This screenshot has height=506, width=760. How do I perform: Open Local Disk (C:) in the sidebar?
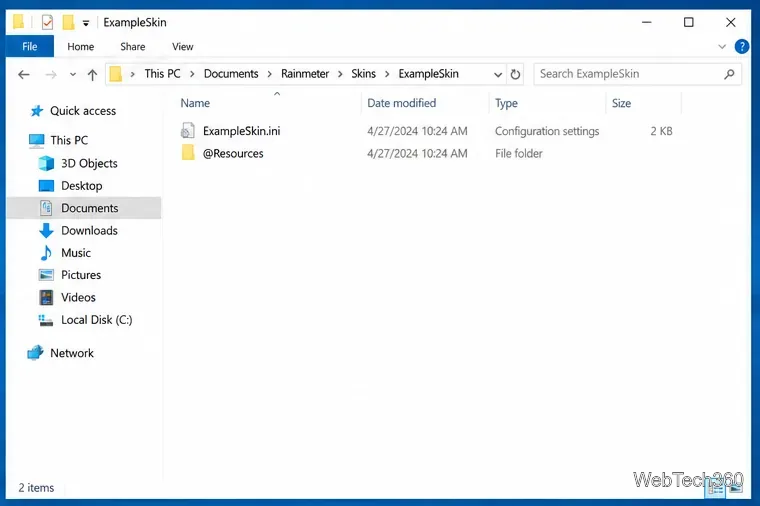click(x=96, y=320)
